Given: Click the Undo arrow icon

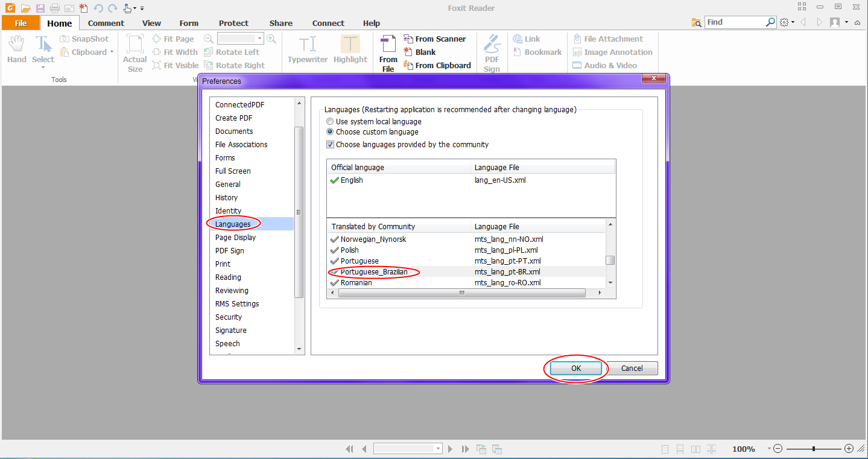Looking at the screenshot, I should click(x=98, y=8).
